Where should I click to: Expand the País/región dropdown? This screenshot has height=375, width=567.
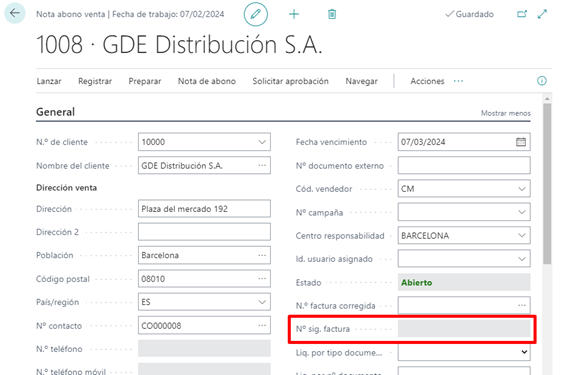coord(262,302)
